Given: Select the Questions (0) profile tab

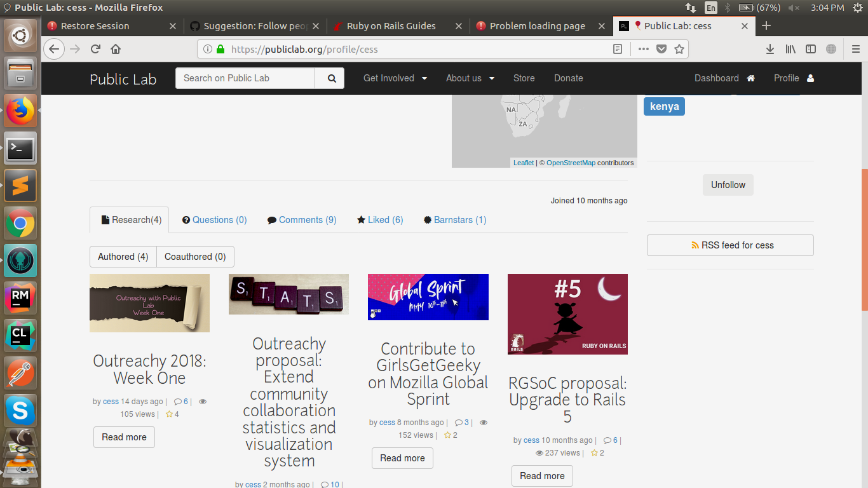Looking at the screenshot, I should pos(214,220).
